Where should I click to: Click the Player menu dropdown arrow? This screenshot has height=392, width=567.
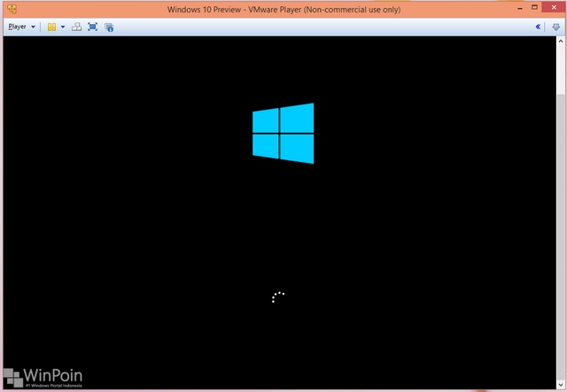pyautogui.click(x=33, y=27)
